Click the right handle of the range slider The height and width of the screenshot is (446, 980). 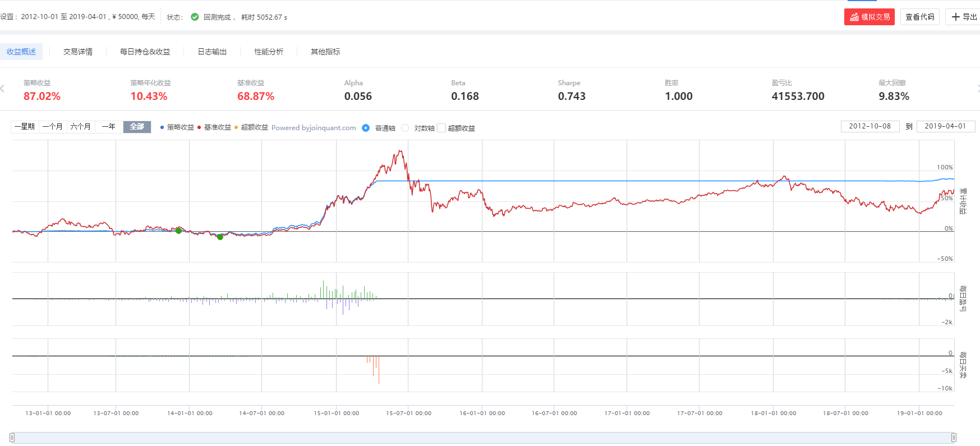[x=954, y=438]
